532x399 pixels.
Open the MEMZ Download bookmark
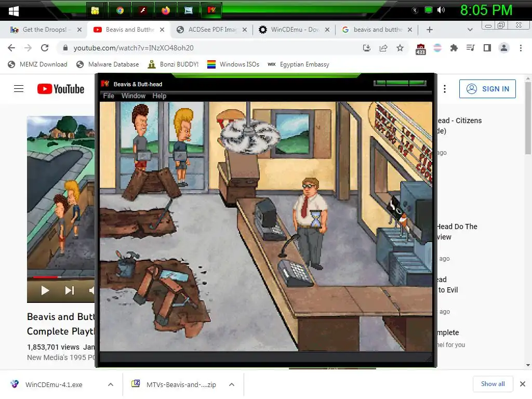click(37, 64)
